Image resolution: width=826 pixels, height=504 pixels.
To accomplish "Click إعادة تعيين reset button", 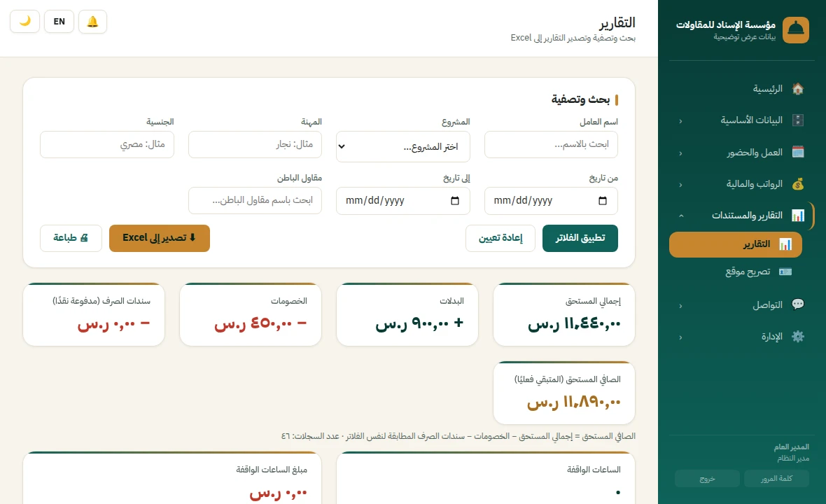I will [x=500, y=238].
